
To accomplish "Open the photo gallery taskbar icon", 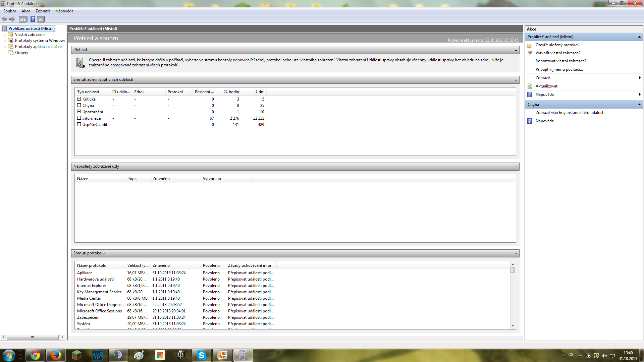I will pos(222,355).
